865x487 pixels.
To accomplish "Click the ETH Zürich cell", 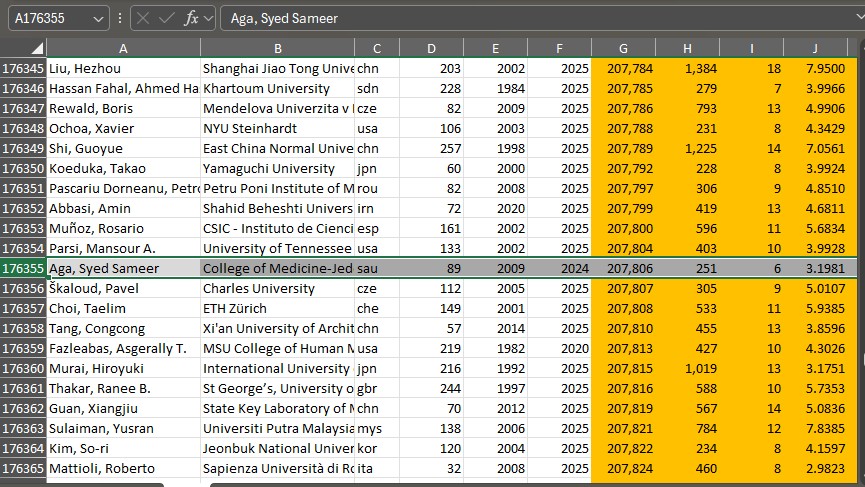I will tap(277, 308).
